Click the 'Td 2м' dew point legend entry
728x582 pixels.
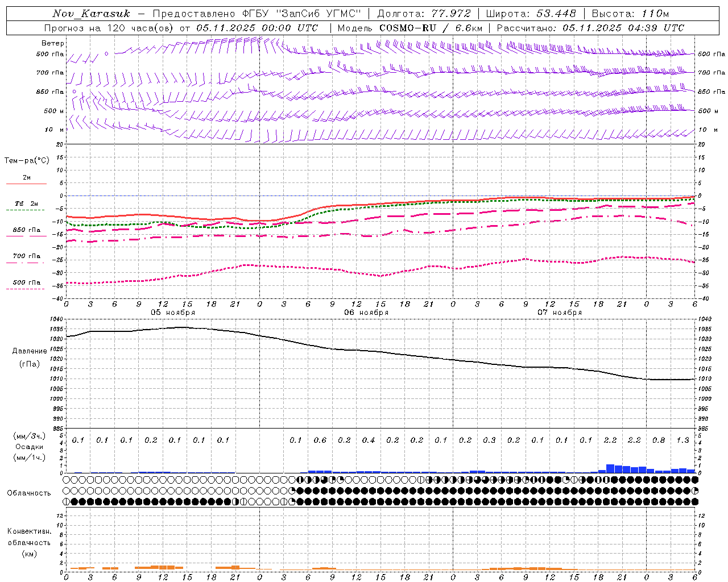coord(27,203)
